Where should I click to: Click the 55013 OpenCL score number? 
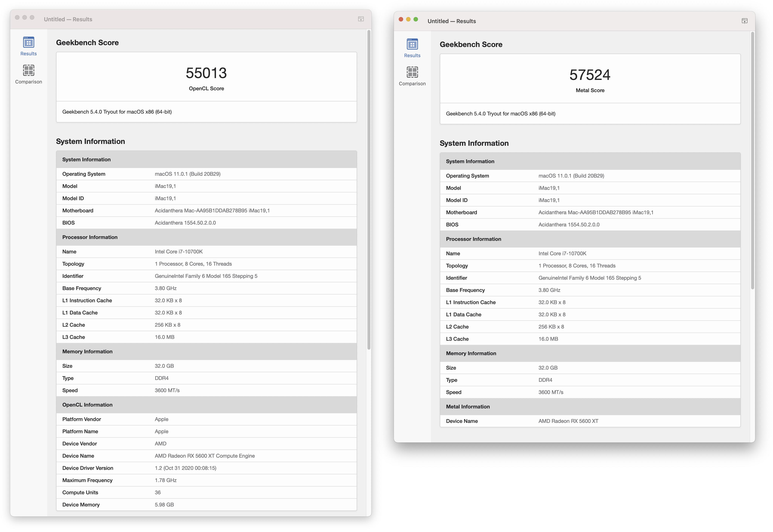tap(206, 73)
